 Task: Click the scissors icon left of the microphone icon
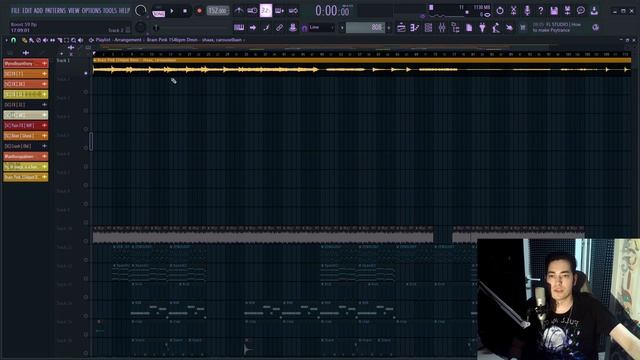(x=513, y=11)
